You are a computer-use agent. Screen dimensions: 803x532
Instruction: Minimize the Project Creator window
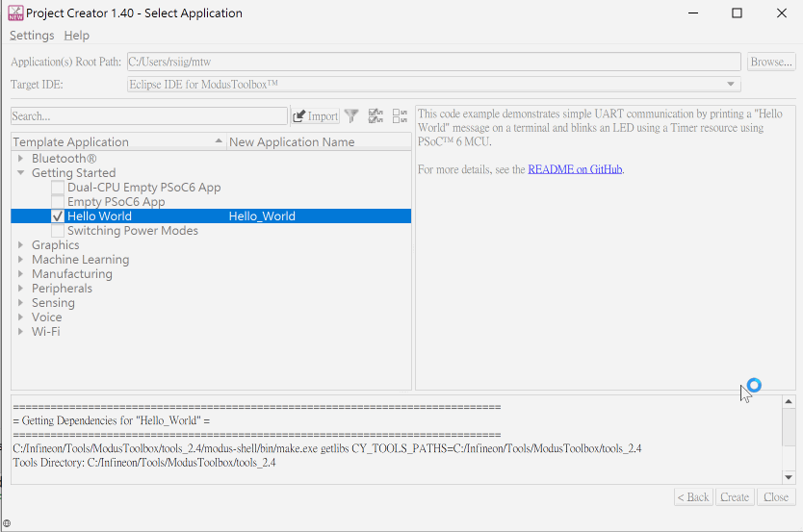coord(693,13)
